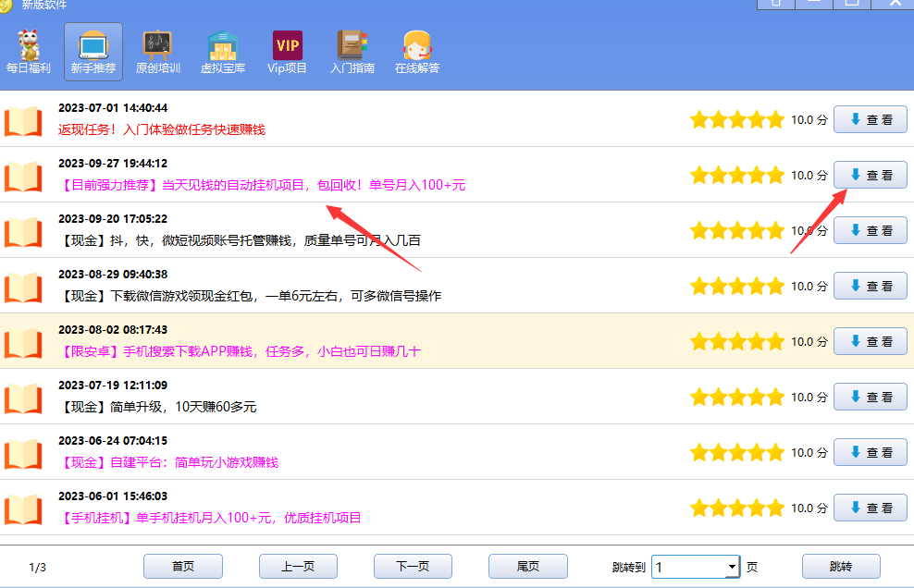Click star rating of 手机挂机 entry
The height and width of the screenshot is (588, 914).
pyautogui.click(x=737, y=508)
